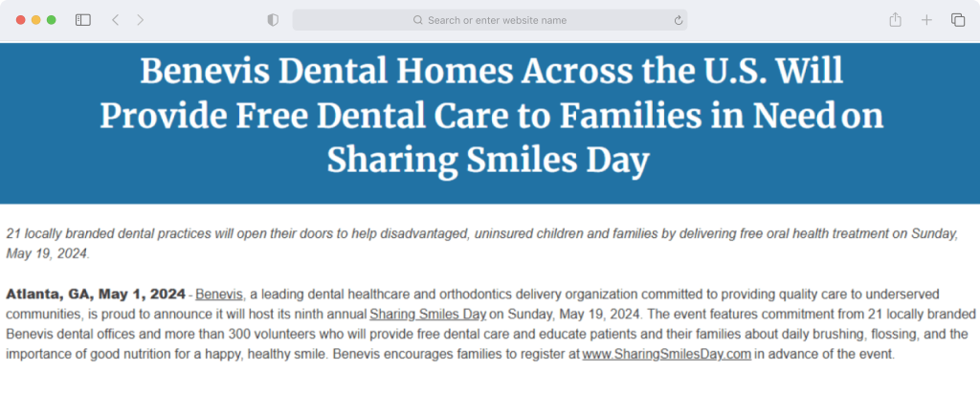
Task: Show the tab overview
Action: (x=957, y=20)
